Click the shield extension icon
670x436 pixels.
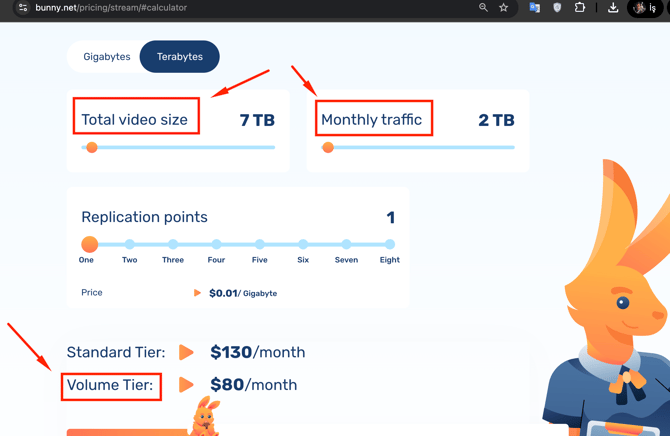click(557, 8)
